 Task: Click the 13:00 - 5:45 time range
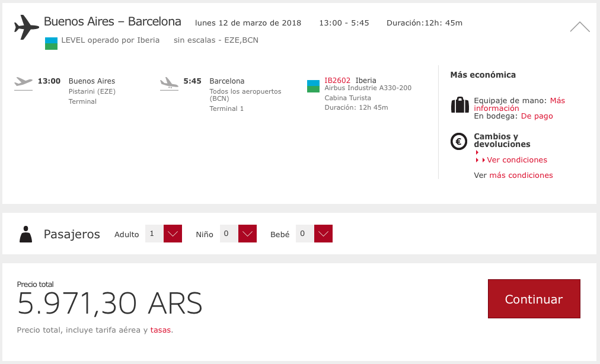pyautogui.click(x=344, y=23)
